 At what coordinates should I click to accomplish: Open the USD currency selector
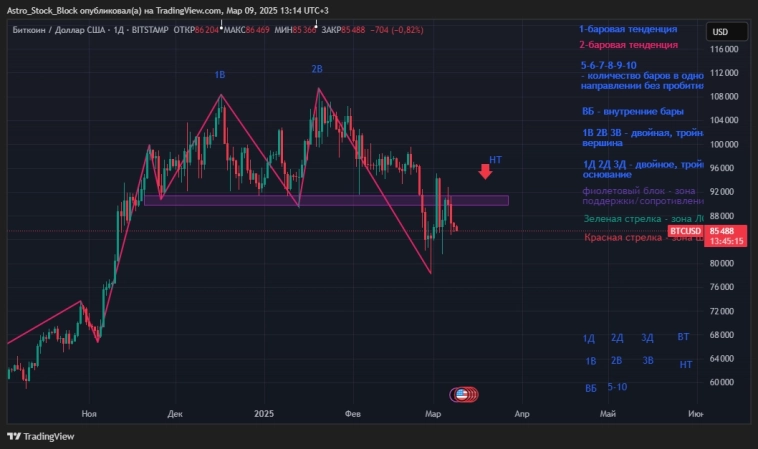click(x=727, y=32)
